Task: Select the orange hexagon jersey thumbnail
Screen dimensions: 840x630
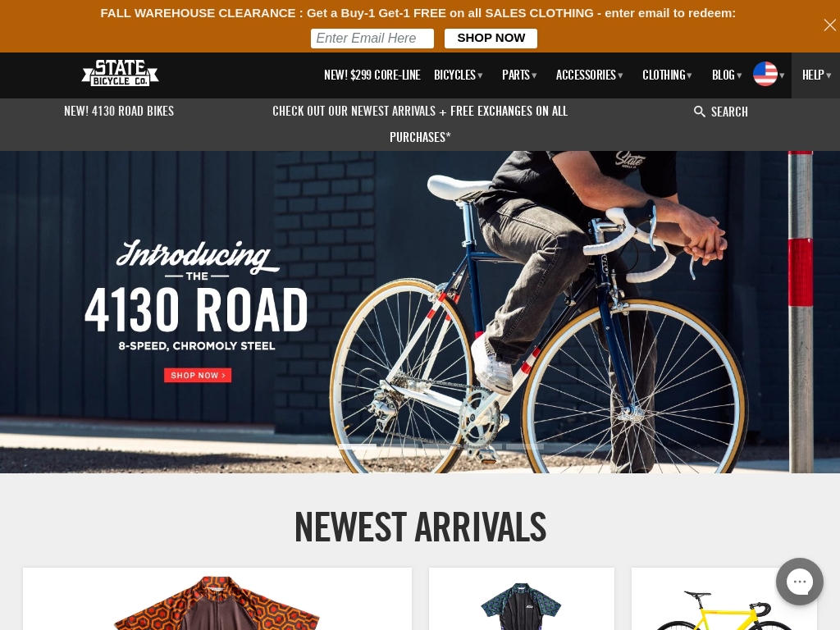Action: (x=217, y=599)
